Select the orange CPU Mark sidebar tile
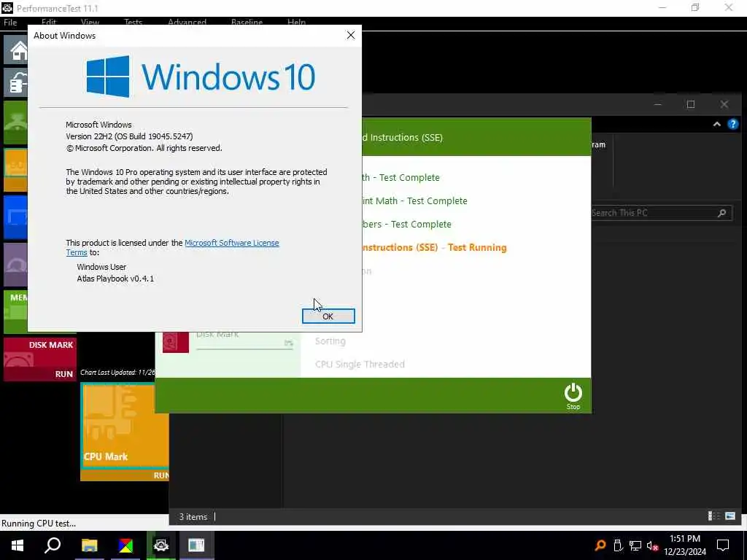This screenshot has width=747, height=560. click(x=16, y=169)
